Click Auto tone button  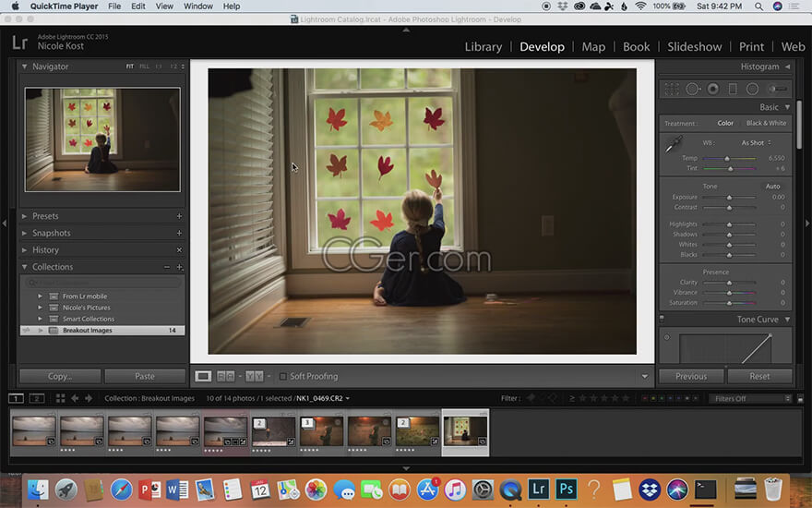pyautogui.click(x=772, y=186)
